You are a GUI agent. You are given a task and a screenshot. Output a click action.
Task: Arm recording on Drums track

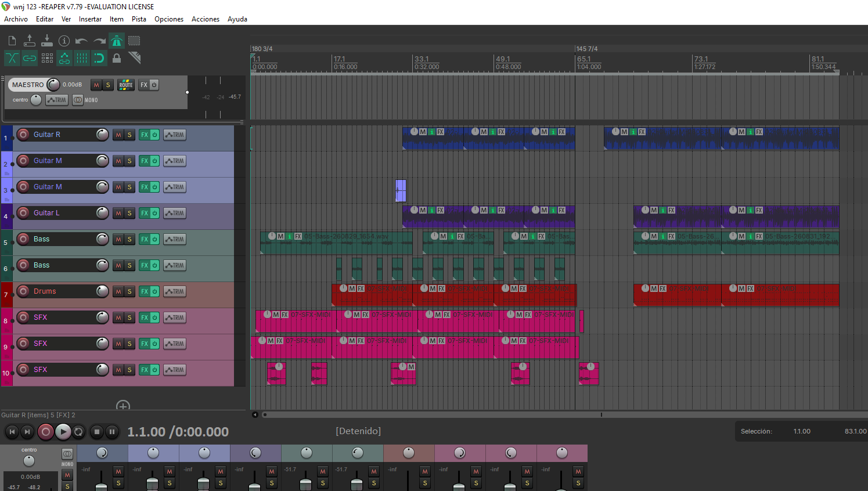click(x=23, y=291)
